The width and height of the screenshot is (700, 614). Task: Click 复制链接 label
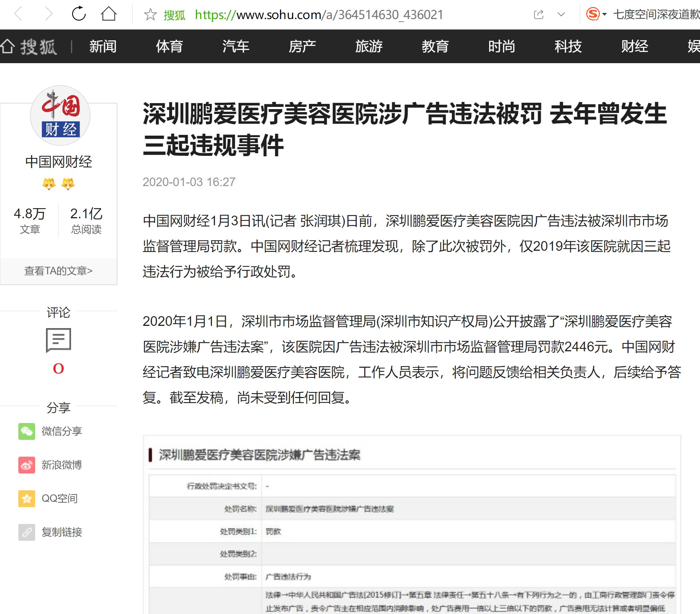click(62, 532)
